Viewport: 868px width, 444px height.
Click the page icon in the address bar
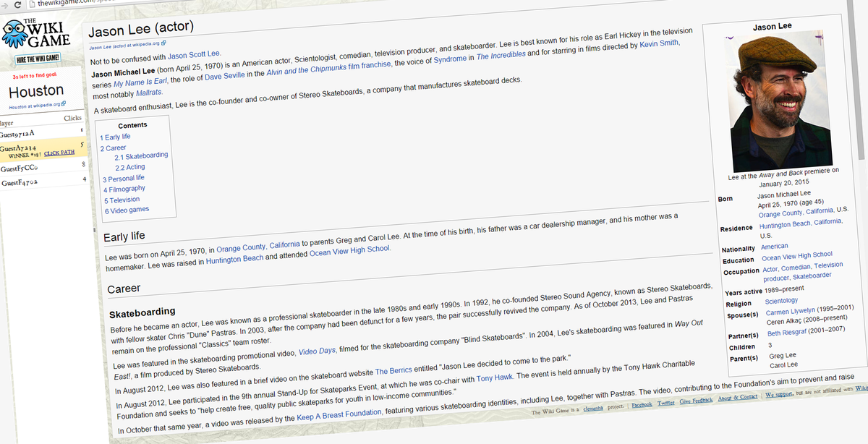(x=32, y=4)
